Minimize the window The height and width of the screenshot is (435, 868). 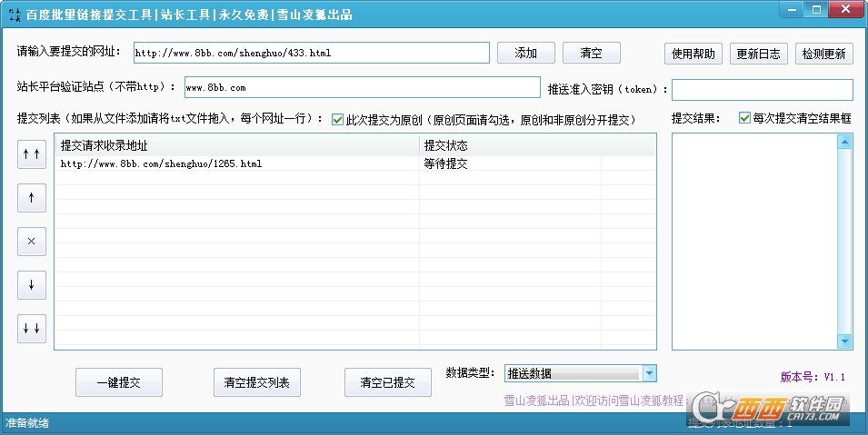pyautogui.click(x=793, y=9)
